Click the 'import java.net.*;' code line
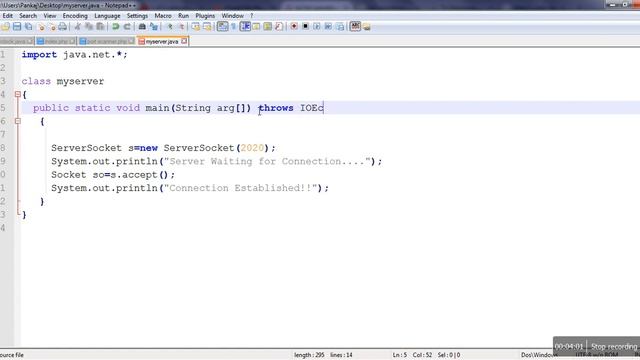This screenshot has width=640, height=360. pos(74,55)
